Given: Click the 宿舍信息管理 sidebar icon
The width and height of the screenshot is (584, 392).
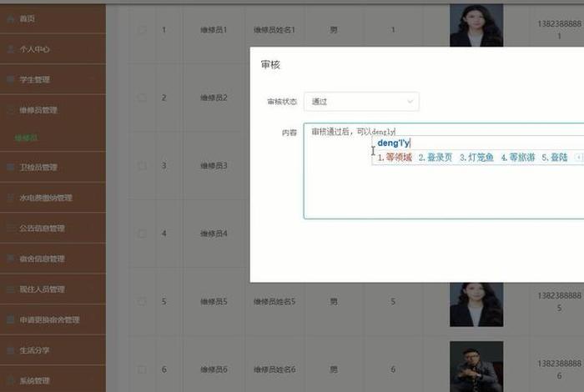Looking at the screenshot, I should click(11, 259).
